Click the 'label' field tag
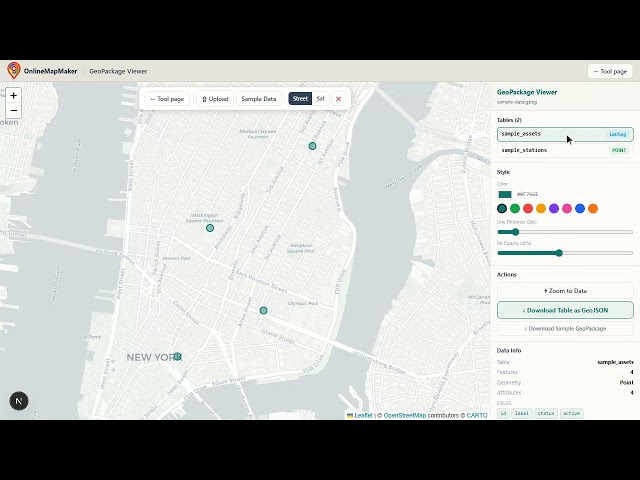640x480 pixels. click(522, 413)
